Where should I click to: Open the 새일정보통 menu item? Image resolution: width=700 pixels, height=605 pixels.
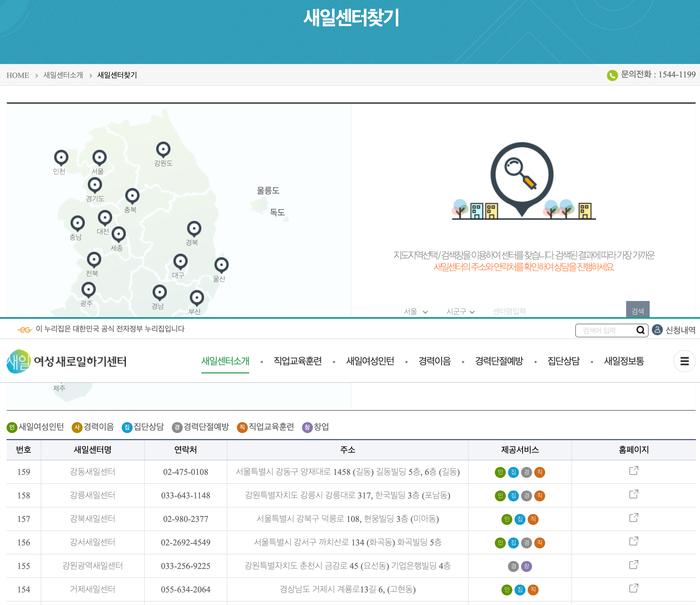624,361
